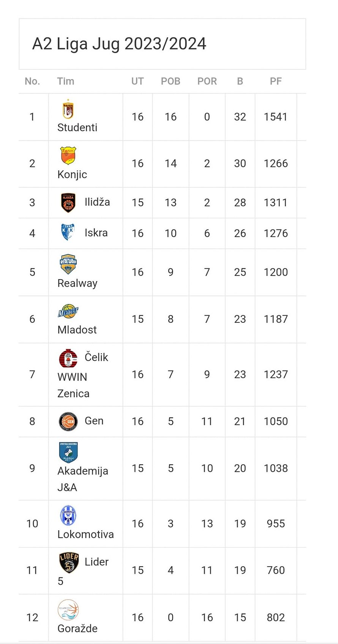The image size is (338, 644).
Task: Click the POR column header
Action: (207, 81)
